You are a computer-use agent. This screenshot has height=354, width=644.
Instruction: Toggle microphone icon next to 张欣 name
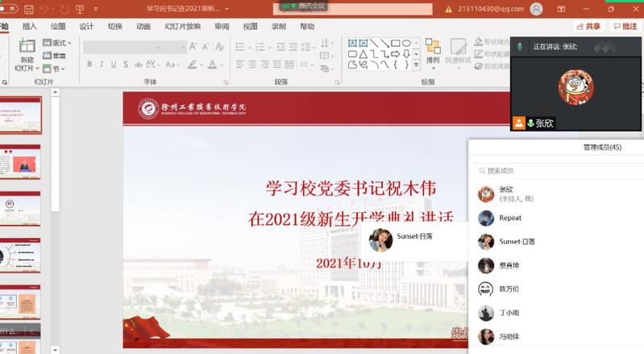[x=531, y=123]
